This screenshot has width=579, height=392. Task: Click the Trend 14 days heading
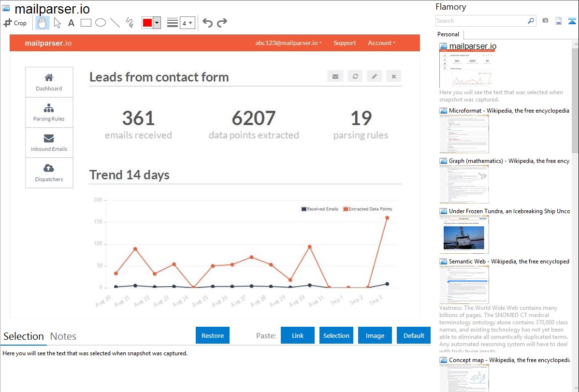coord(129,175)
